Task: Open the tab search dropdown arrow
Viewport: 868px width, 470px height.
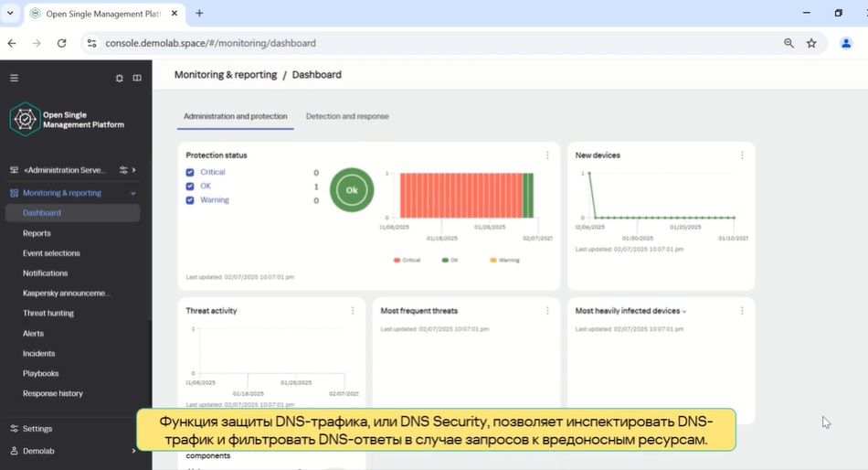Action: [x=10, y=14]
